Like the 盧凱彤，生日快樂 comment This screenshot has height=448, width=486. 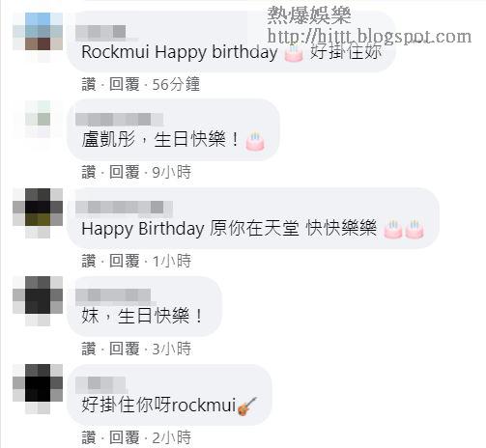pyautogui.click(x=89, y=172)
